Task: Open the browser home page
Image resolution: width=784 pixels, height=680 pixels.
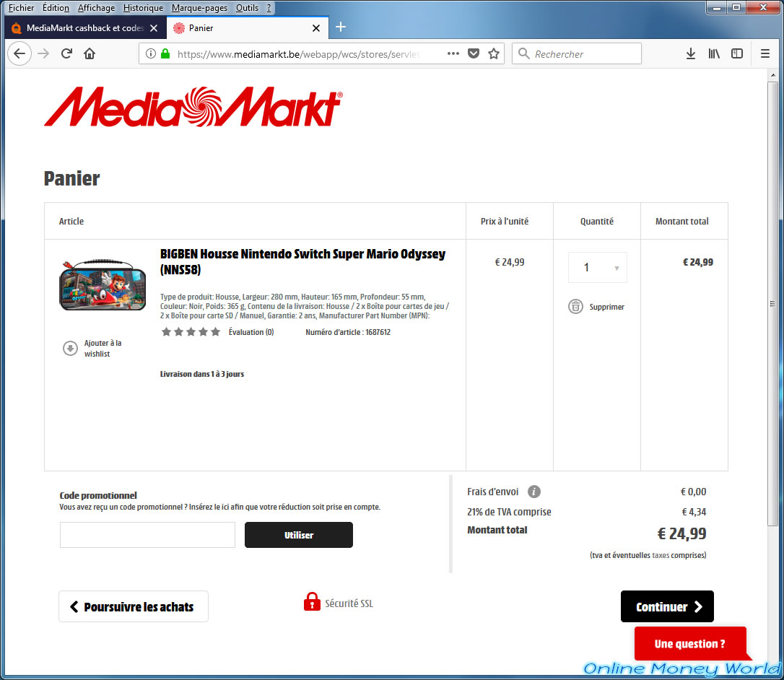Action: (x=90, y=53)
